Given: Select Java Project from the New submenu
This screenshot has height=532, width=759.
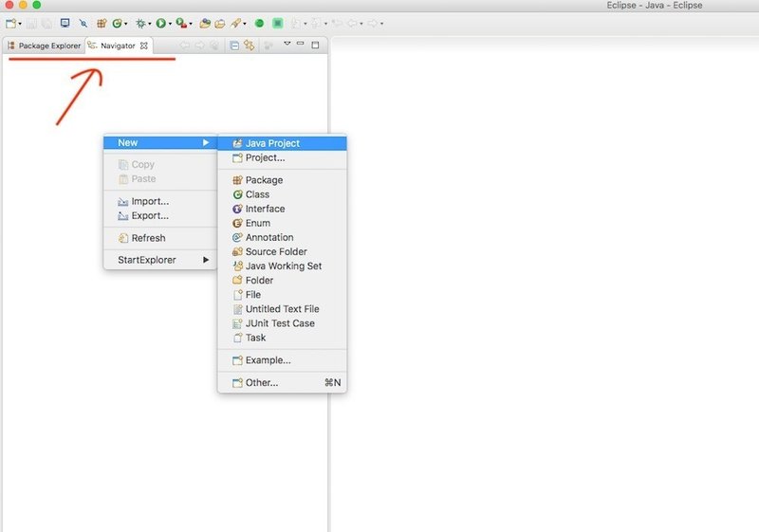Looking at the screenshot, I should 282,143.
